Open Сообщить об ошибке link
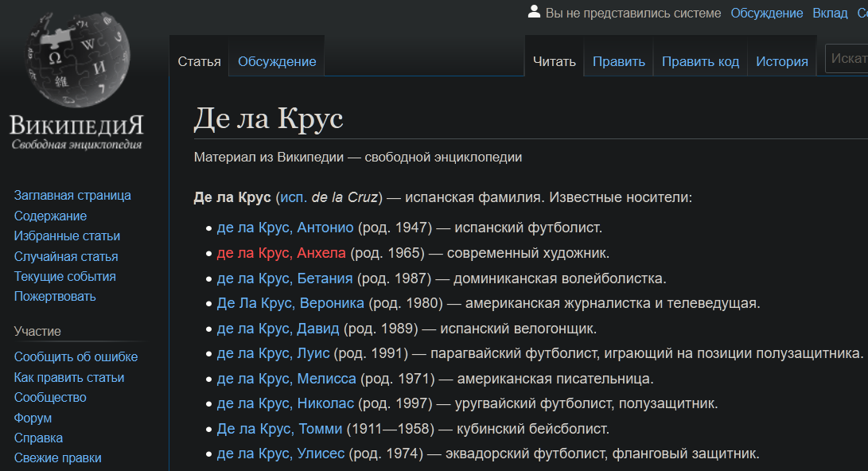868x471 pixels. pos(76,356)
